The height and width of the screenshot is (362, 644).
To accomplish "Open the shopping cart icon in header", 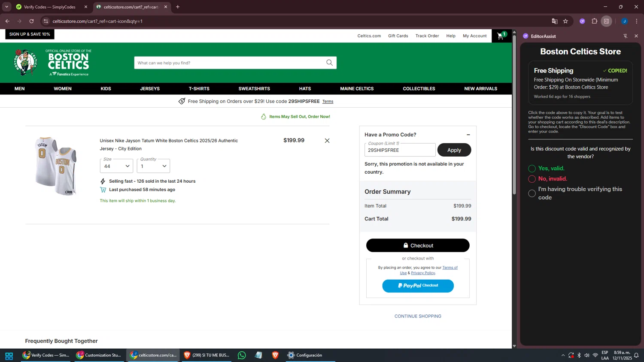I will 501,36.
